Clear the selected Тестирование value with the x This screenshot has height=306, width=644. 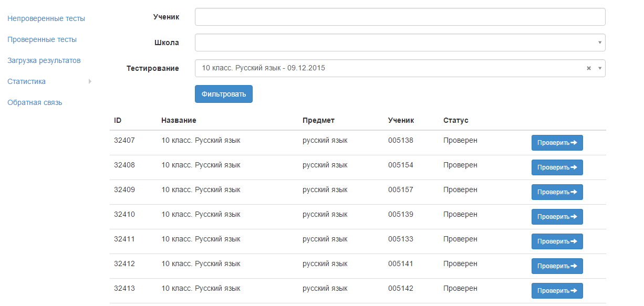pos(589,68)
